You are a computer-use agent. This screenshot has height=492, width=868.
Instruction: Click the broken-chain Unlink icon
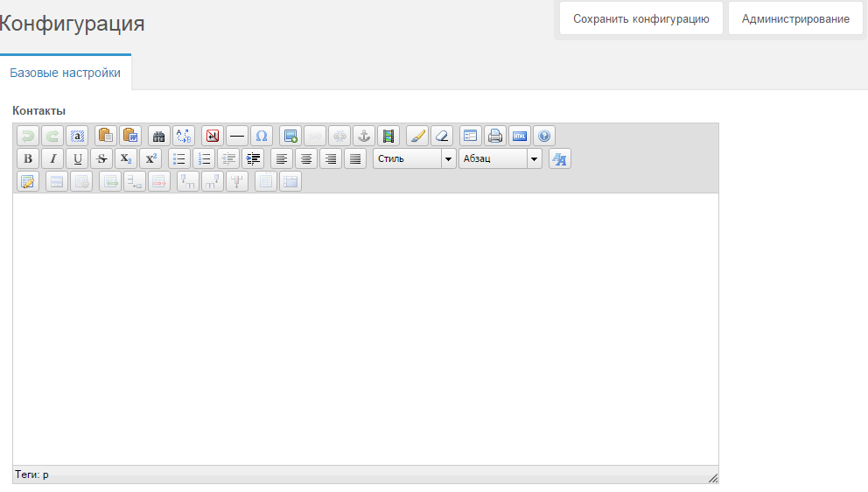click(339, 136)
